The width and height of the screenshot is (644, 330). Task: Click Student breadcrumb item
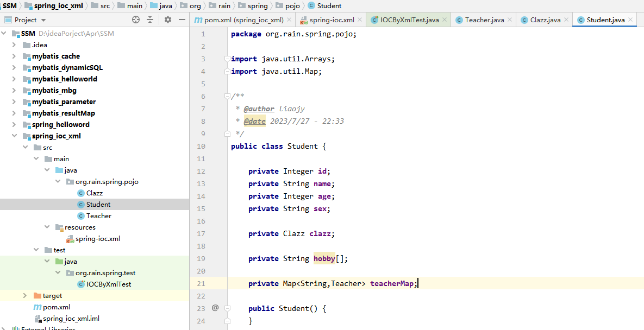click(x=329, y=6)
